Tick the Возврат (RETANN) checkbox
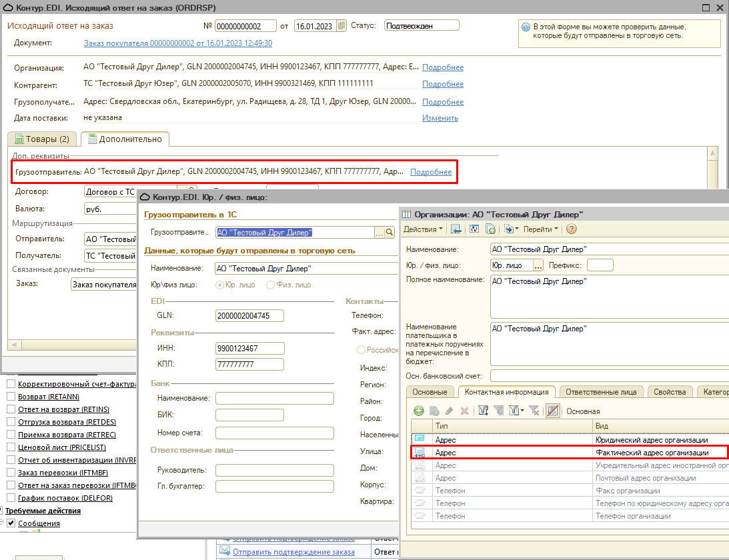This screenshot has width=729, height=560. (x=11, y=397)
